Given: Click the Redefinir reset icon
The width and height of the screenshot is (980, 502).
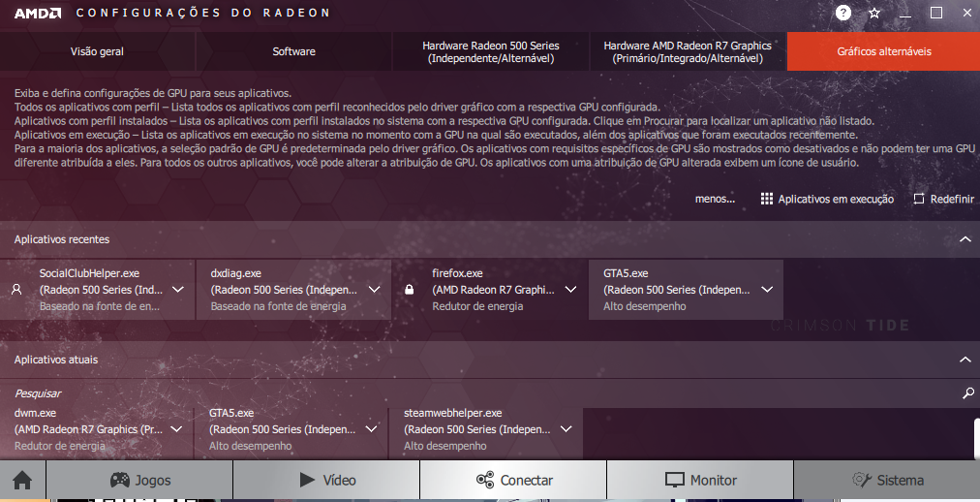Looking at the screenshot, I should coord(919,199).
